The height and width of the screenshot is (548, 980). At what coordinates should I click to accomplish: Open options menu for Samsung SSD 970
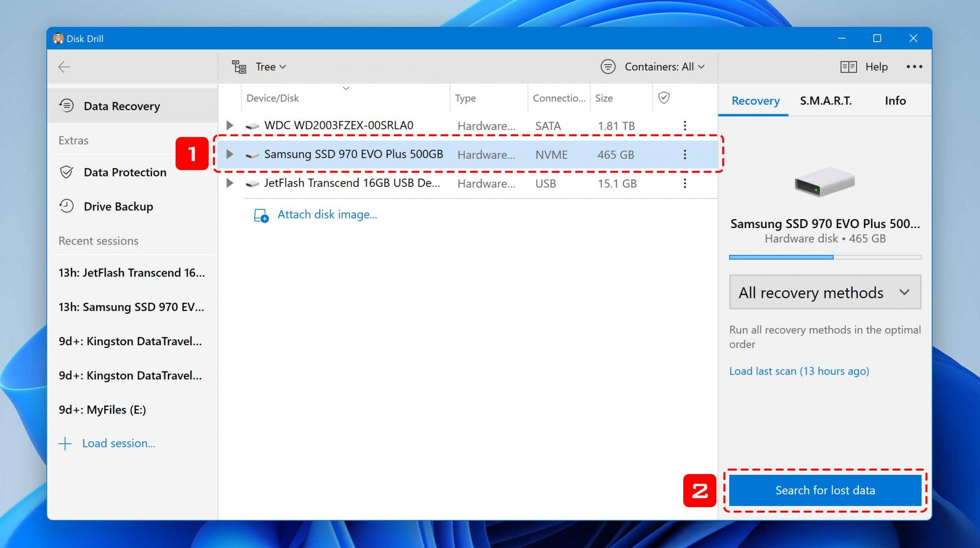tap(685, 154)
